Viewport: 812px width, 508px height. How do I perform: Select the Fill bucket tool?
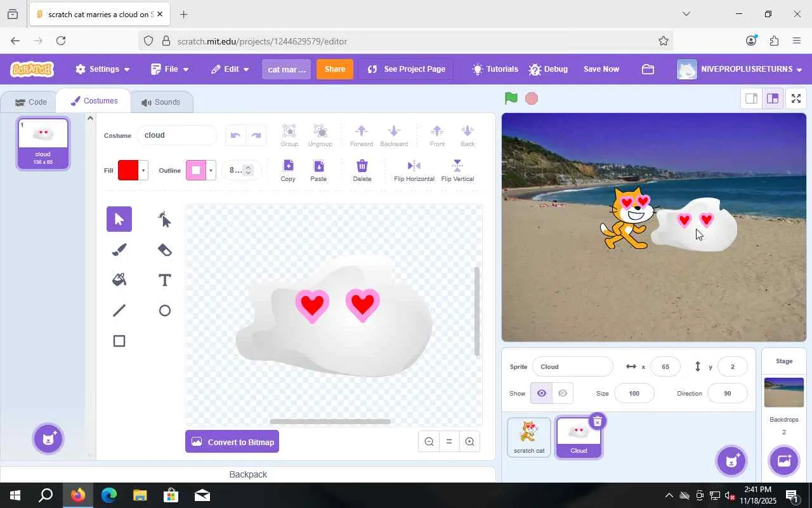pyautogui.click(x=119, y=280)
